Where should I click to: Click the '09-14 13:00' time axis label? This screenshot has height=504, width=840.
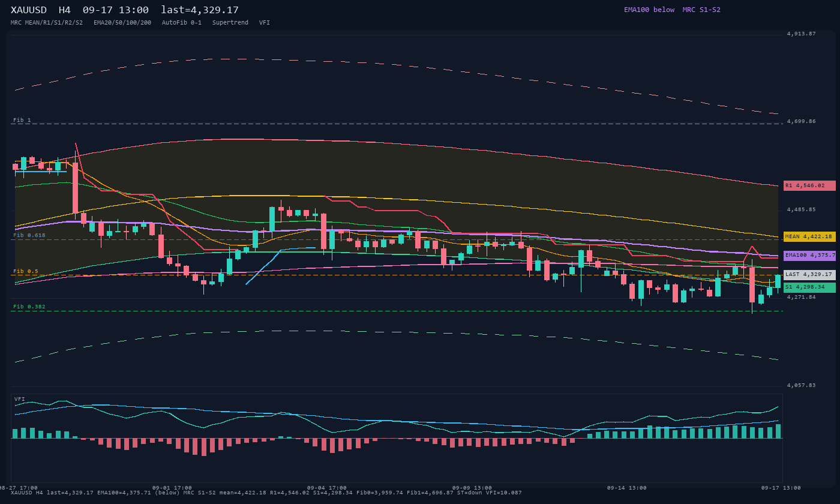627,488
